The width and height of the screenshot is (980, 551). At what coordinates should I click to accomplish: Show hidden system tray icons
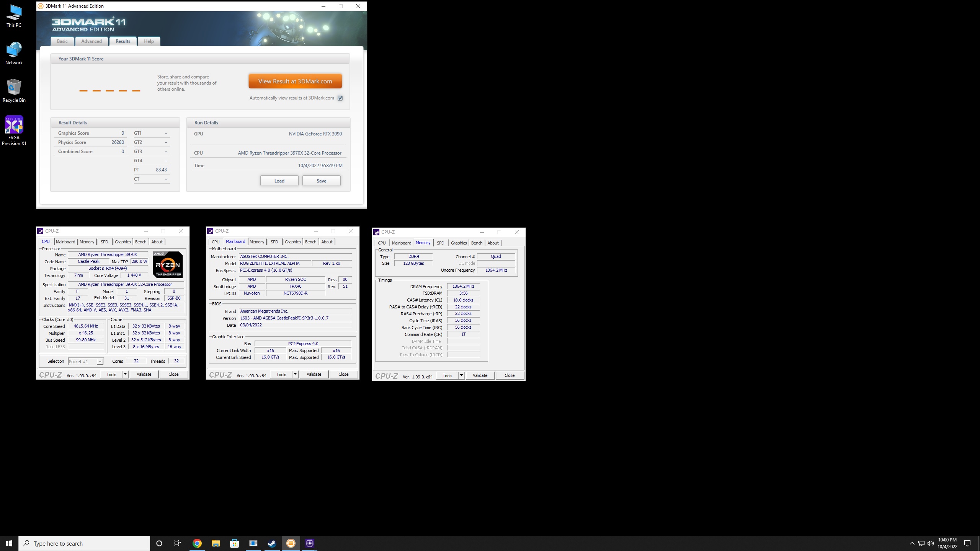(x=912, y=543)
